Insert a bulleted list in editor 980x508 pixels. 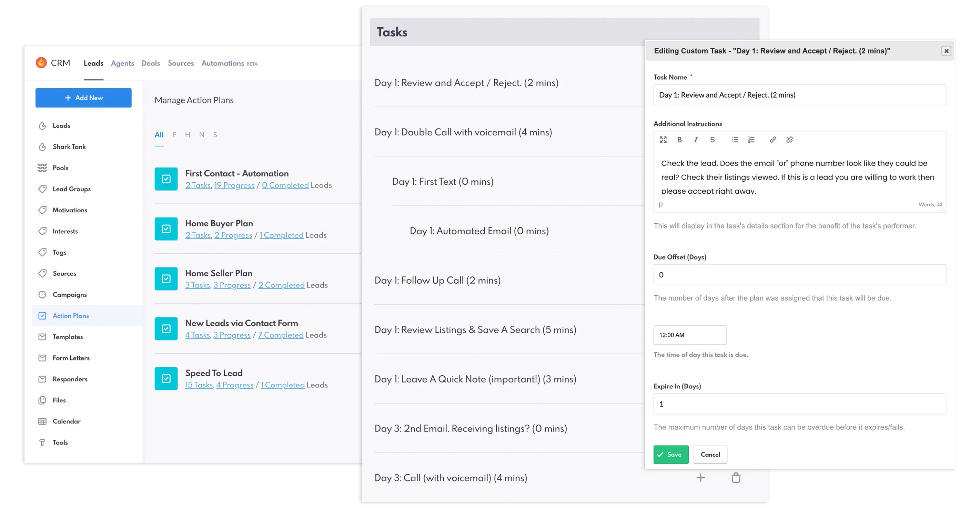pyautogui.click(x=735, y=140)
